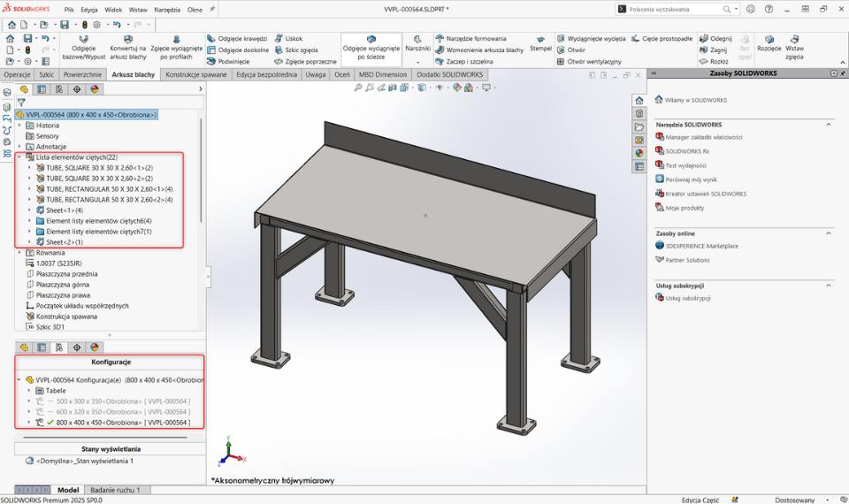Image resolution: width=849 pixels, height=504 pixels.
Task: Select the Odegnij tool
Action: point(715,38)
